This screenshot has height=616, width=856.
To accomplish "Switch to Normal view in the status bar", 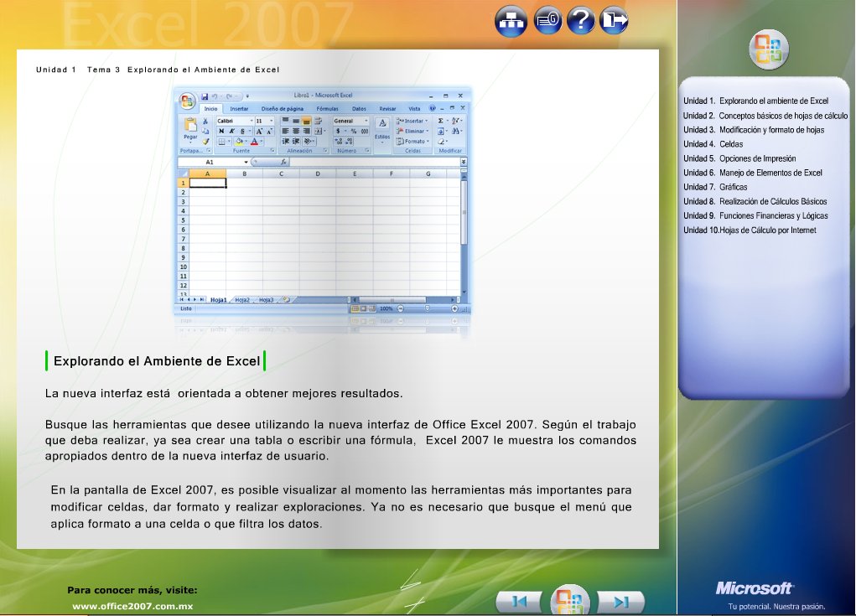I will point(355,308).
